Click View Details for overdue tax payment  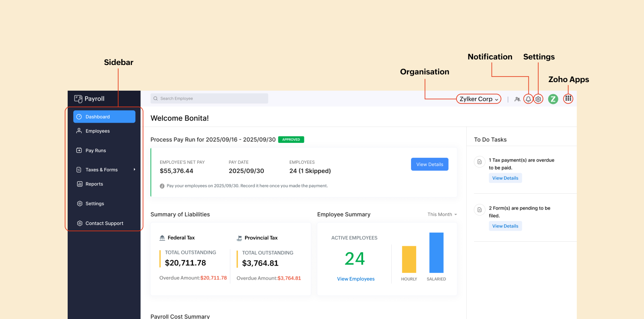(x=505, y=178)
